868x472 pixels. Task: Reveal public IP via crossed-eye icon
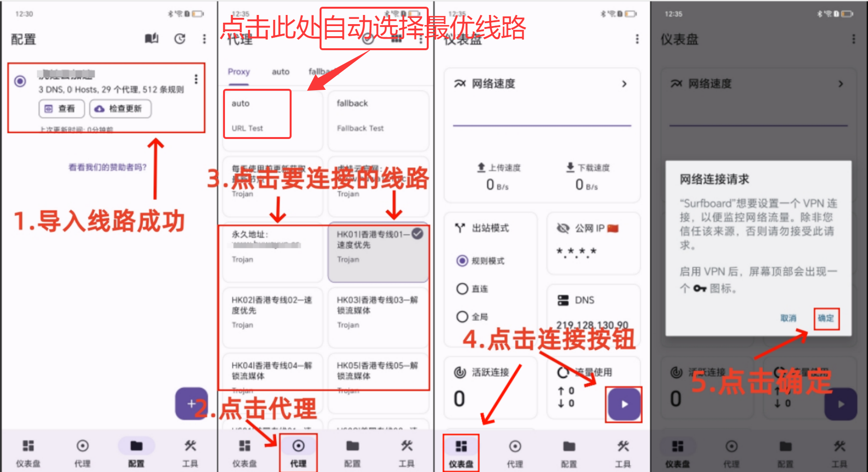tap(563, 228)
